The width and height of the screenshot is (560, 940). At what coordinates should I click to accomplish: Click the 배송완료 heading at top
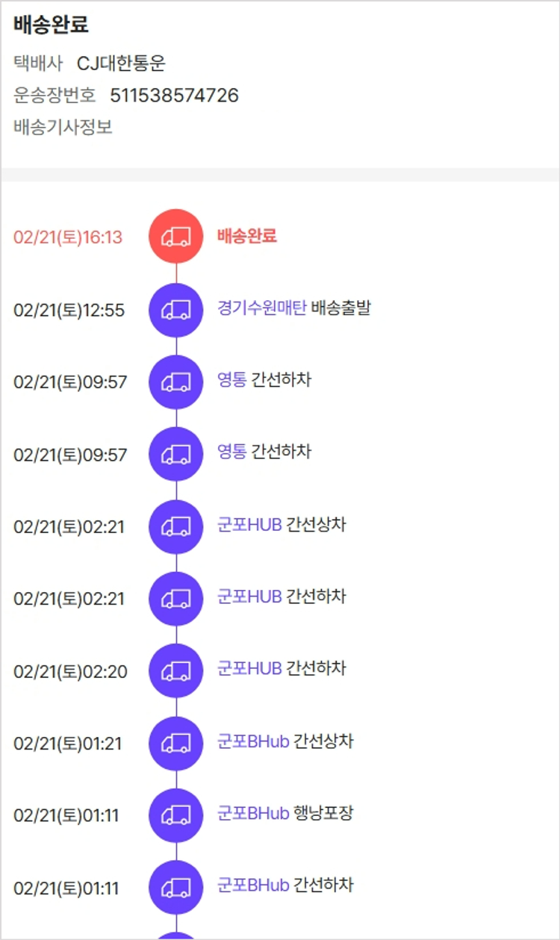click(x=51, y=25)
